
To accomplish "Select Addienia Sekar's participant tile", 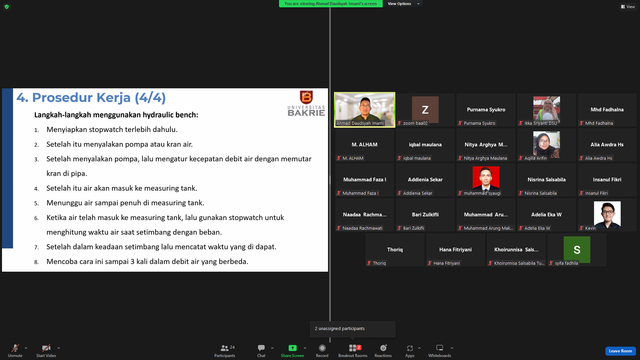I will [425, 180].
